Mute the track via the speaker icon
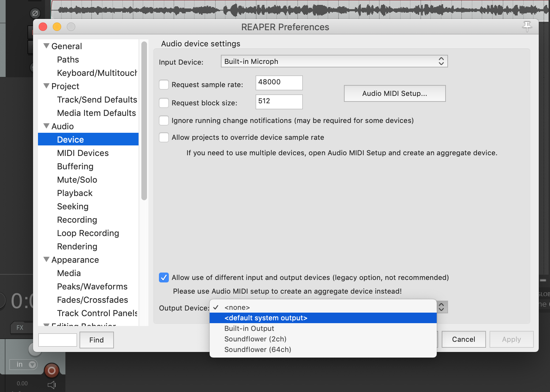Screen dimensions: 550x392 (x=52, y=384)
